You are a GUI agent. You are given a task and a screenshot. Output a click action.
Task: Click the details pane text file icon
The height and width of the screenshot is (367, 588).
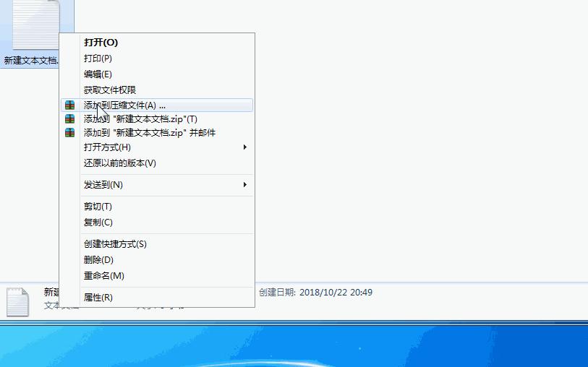(x=17, y=302)
